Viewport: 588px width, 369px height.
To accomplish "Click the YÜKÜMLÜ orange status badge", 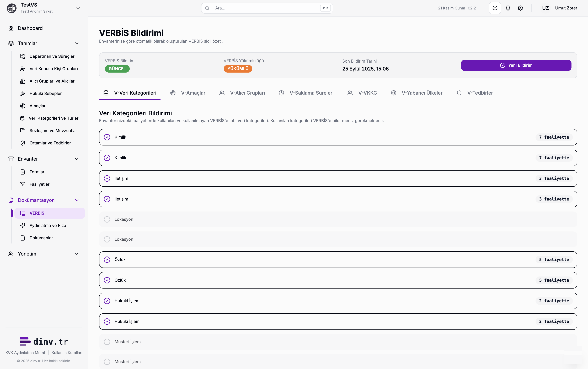I will click(x=238, y=69).
